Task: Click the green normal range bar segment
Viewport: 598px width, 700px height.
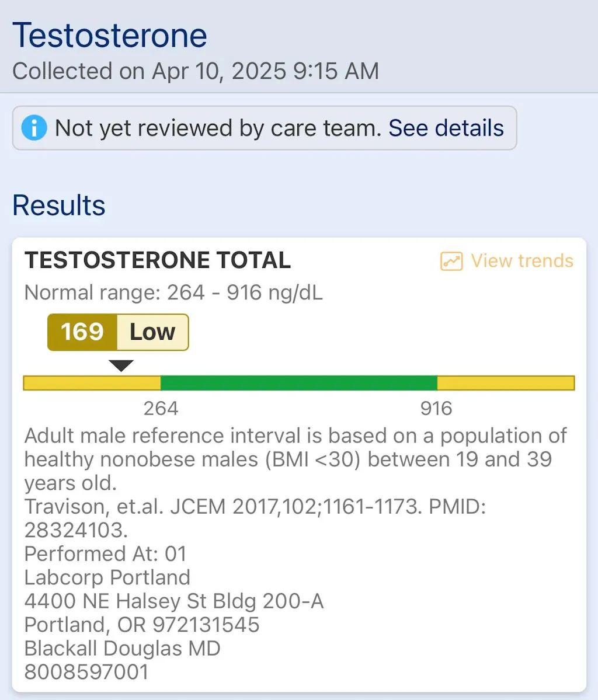Action: pyautogui.click(x=298, y=383)
